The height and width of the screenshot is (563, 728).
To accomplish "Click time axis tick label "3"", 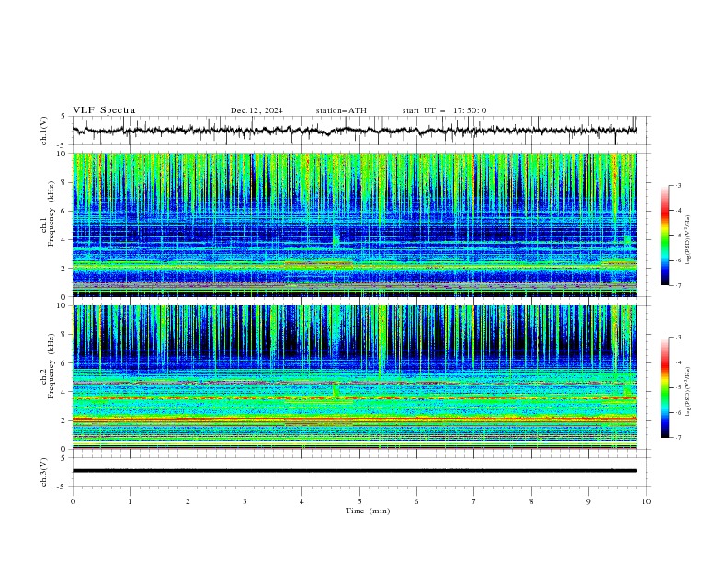I will point(245,501).
